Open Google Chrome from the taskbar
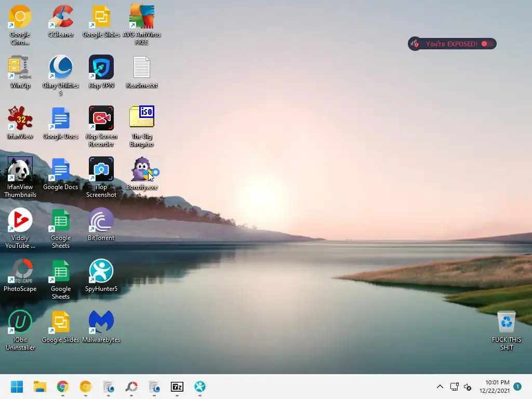Viewport: 532px width, 399px height. pyautogui.click(x=63, y=387)
